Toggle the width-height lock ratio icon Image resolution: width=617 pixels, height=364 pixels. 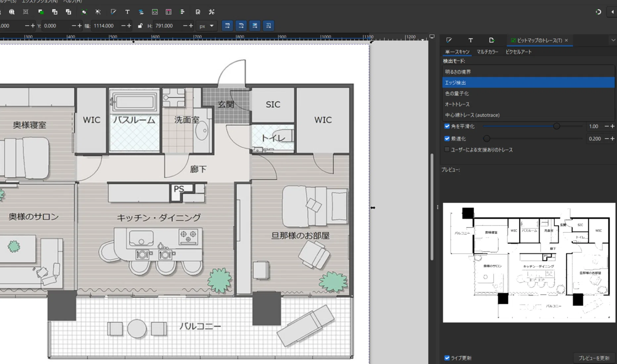[140, 25]
